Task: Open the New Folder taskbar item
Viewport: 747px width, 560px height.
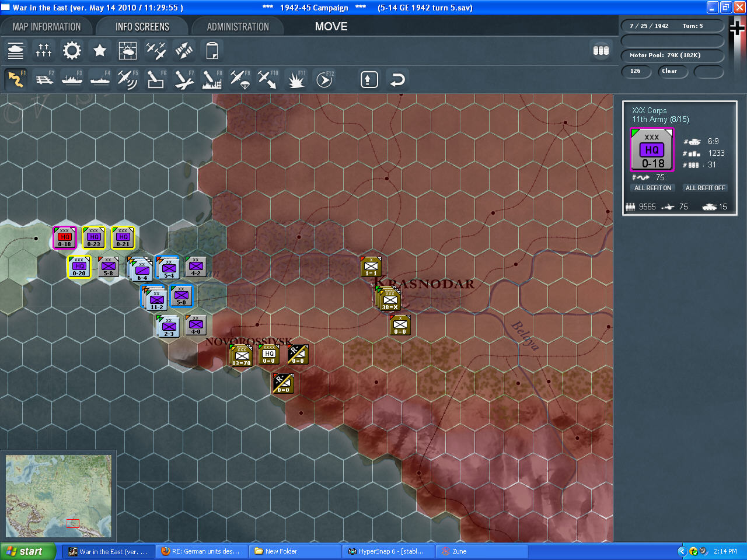Action: (x=295, y=551)
